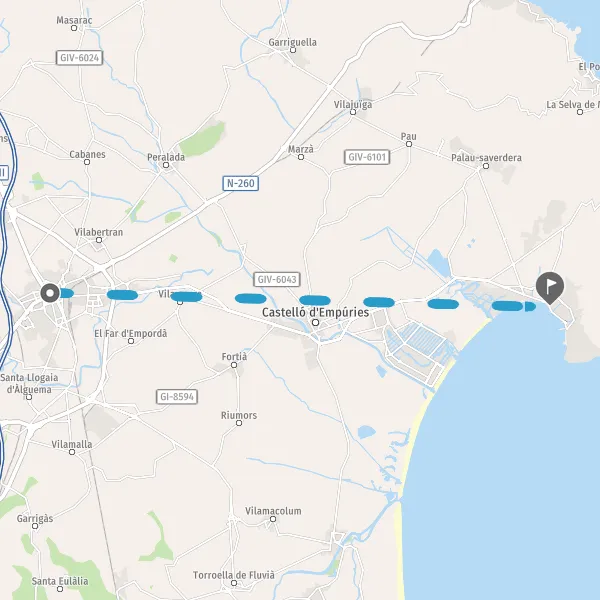Click the Vilamacolum village label
The width and height of the screenshot is (600, 600).
[273, 511]
